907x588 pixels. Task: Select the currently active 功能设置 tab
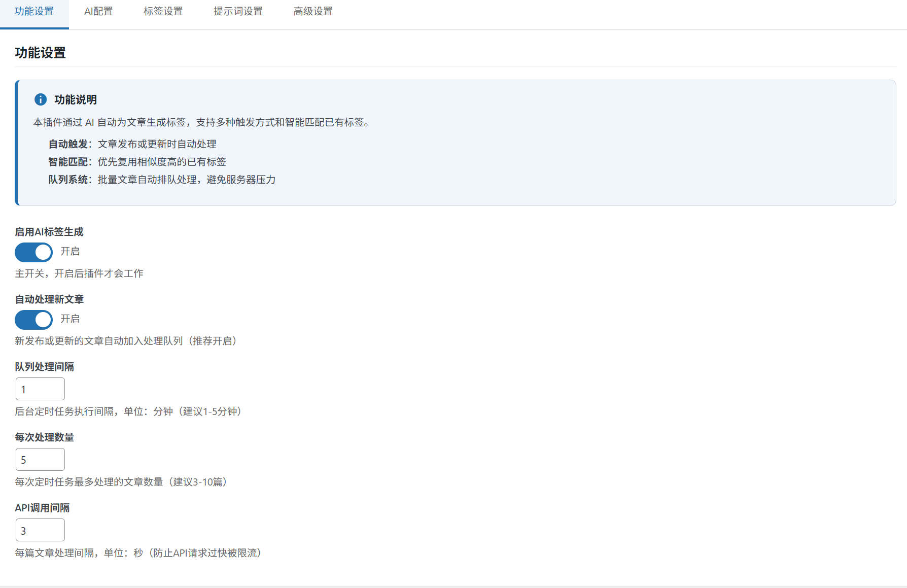(34, 12)
